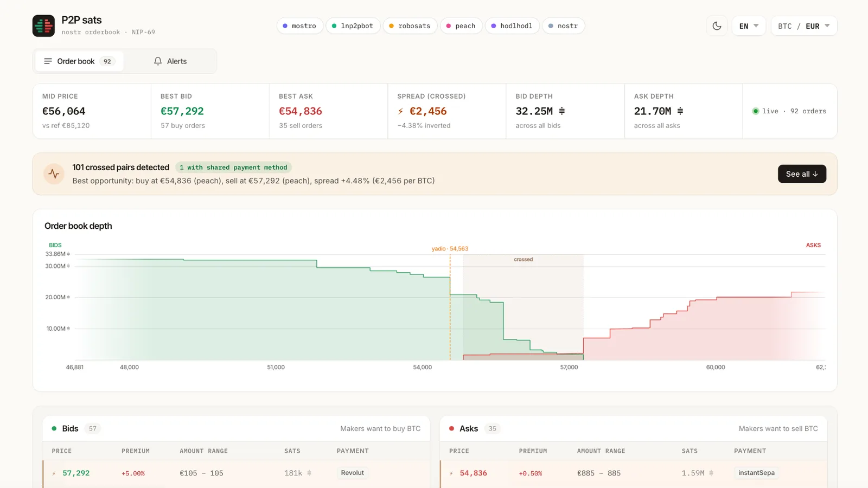The image size is (868, 488).
Task: Click the yadio 54,563 reference marker
Action: point(450,249)
